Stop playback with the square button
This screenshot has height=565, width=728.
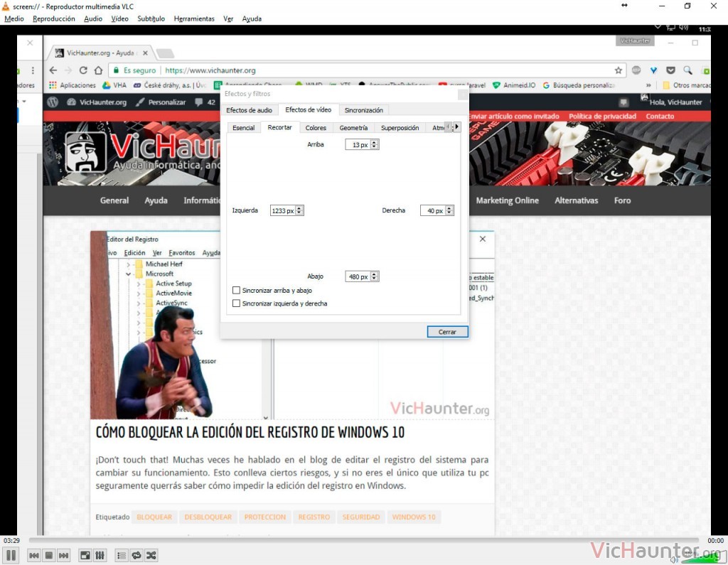coord(49,555)
